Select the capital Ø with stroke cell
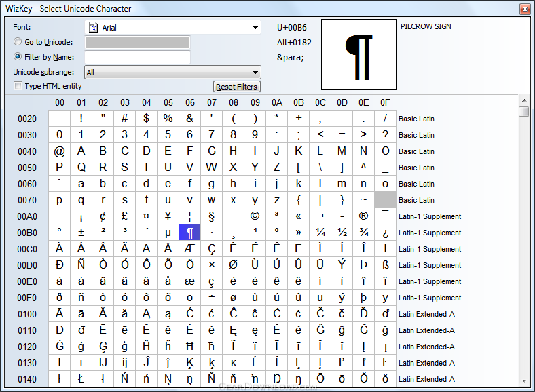Image resolution: width=535 pixels, height=392 pixels. (x=233, y=265)
